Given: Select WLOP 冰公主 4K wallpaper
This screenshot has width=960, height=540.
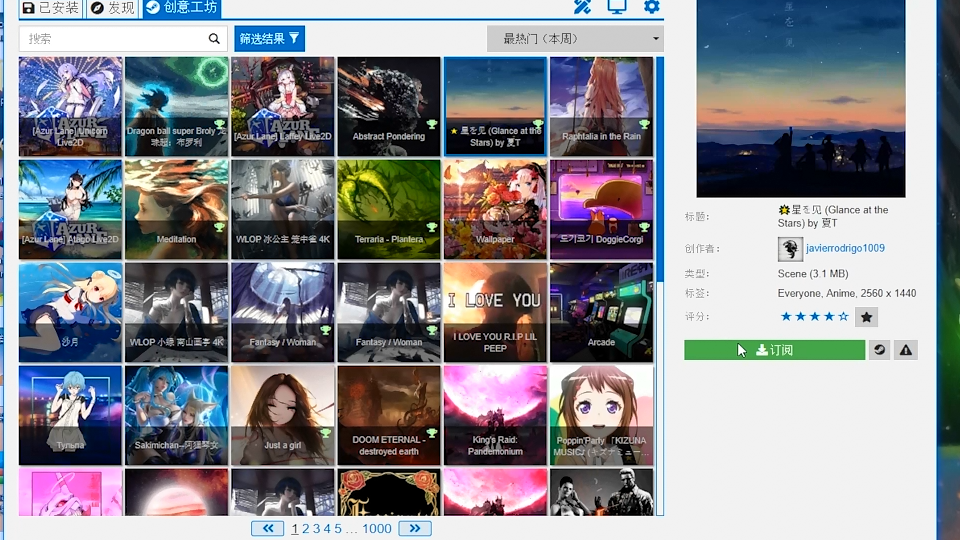Looking at the screenshot, I should point(282,209).
